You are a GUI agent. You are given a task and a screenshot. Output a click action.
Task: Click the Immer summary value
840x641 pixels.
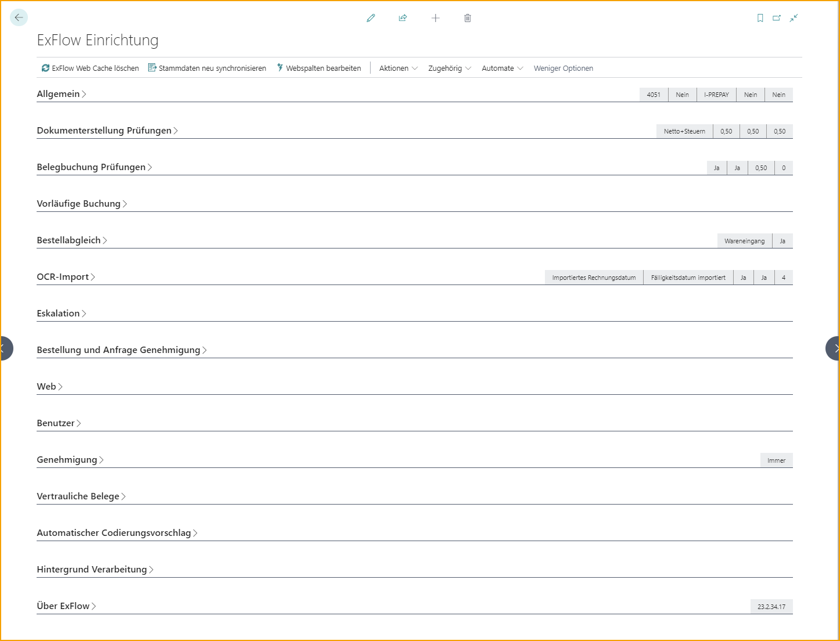coord(776,460)
